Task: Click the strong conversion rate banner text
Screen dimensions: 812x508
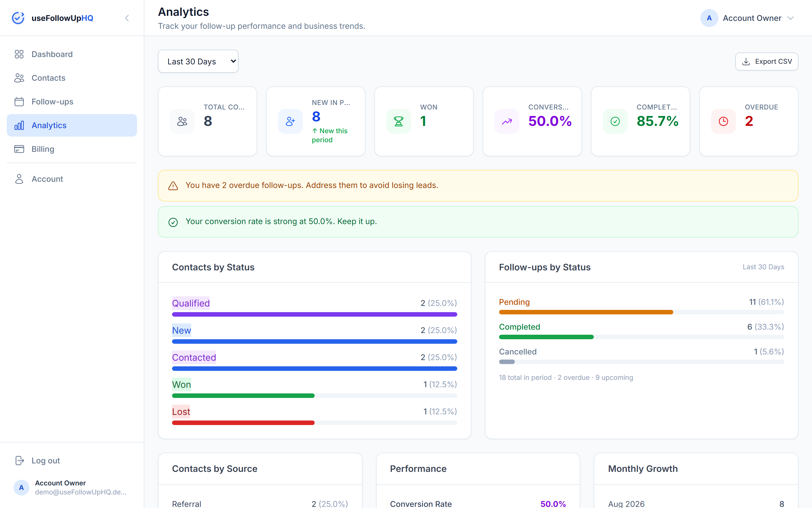Action: [281, 222]
